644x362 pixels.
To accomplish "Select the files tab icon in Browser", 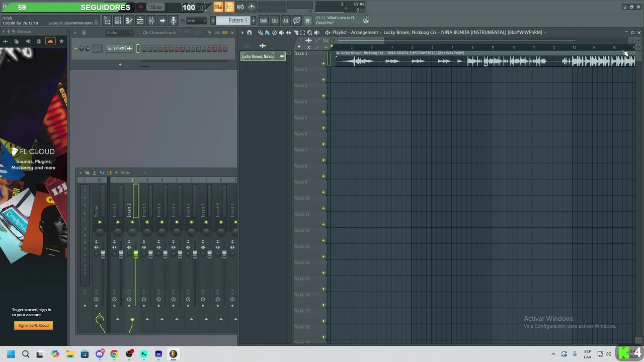I will point(17,41).
